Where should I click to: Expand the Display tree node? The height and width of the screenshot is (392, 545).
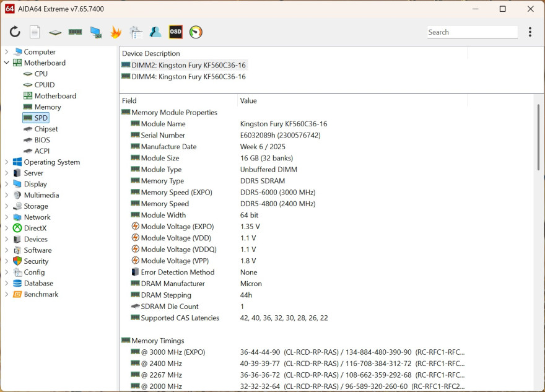tap(6, 184)
